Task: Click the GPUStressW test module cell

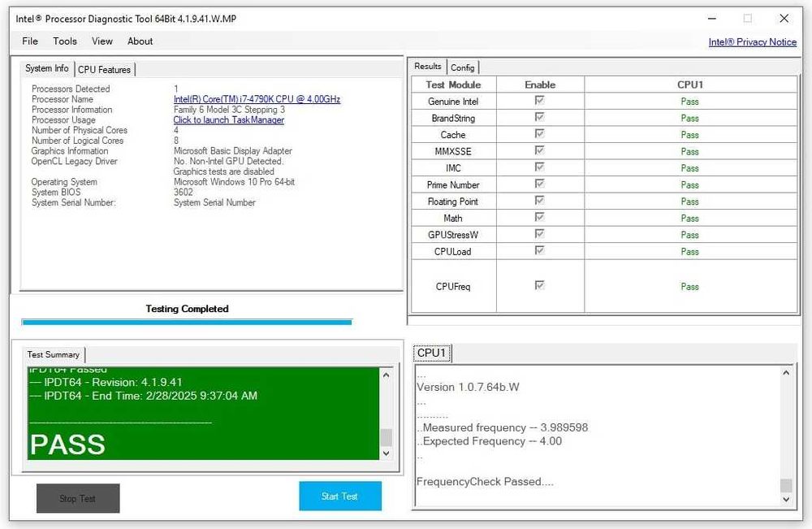Action: (454, 235)
